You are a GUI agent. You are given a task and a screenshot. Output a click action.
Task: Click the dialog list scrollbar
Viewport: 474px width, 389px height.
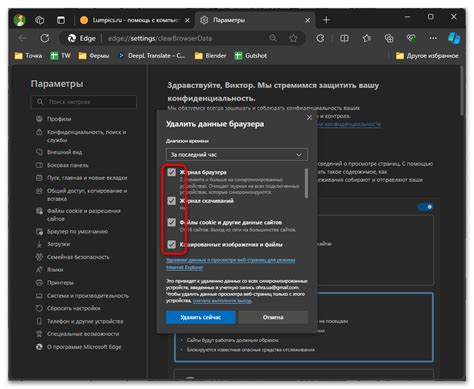coord(306,183)
